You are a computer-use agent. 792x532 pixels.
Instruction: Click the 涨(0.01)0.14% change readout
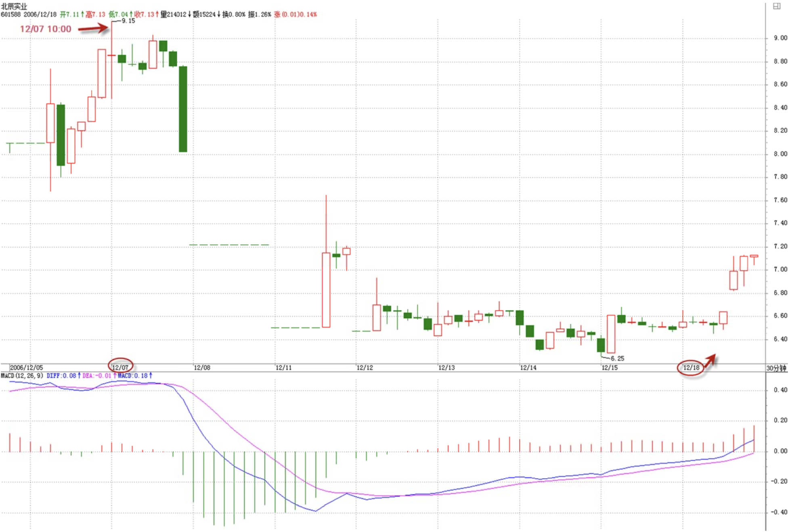pyautogui.click(x=295, y=15)
